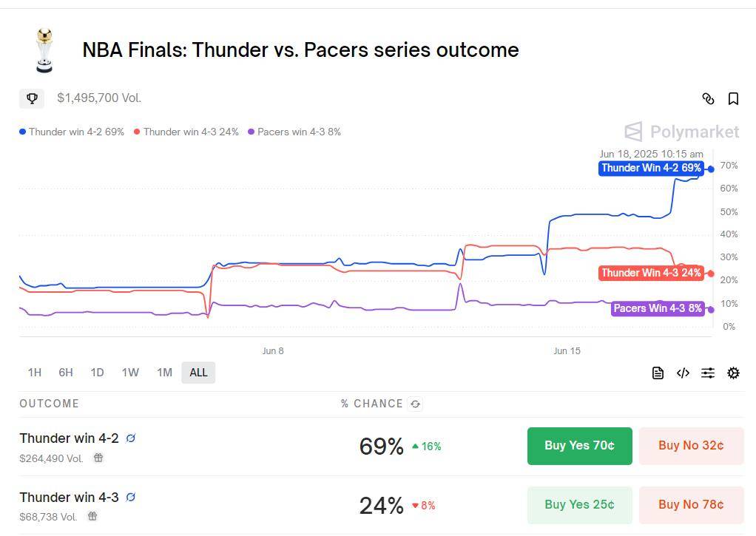Click the gift icon under Thunder win 4-2
Screen dimensions: 756x536
click(x=98, y=458)
